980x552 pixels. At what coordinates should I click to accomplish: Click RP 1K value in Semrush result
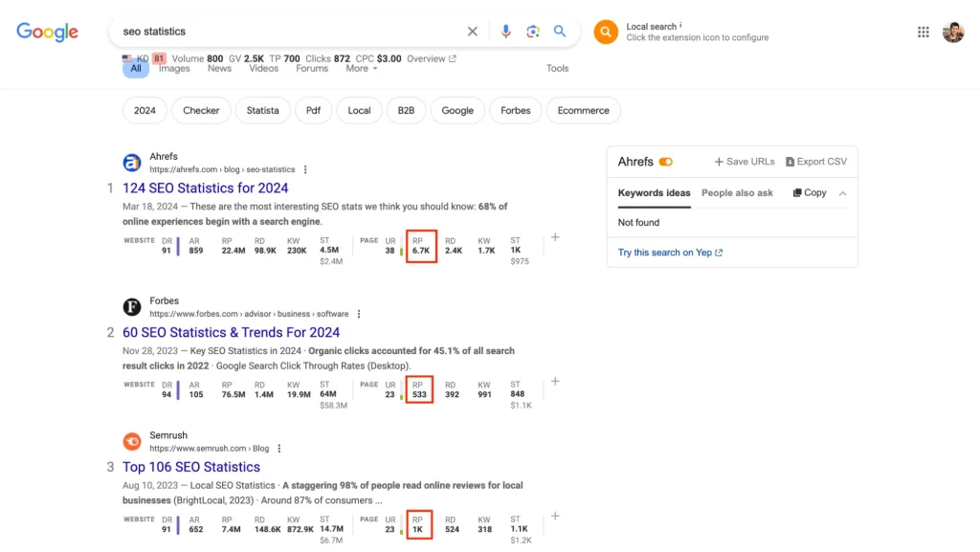tap(417, 530)
